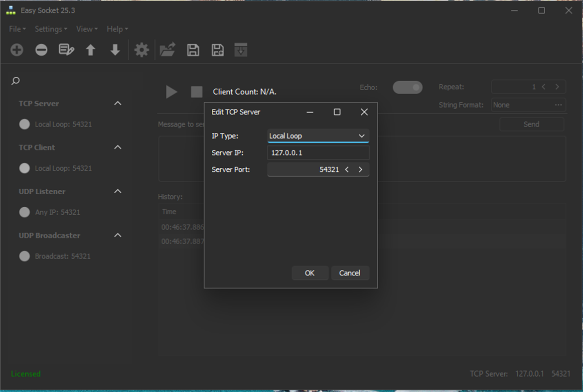Click the Easy Socket app icon

point(11,10)
